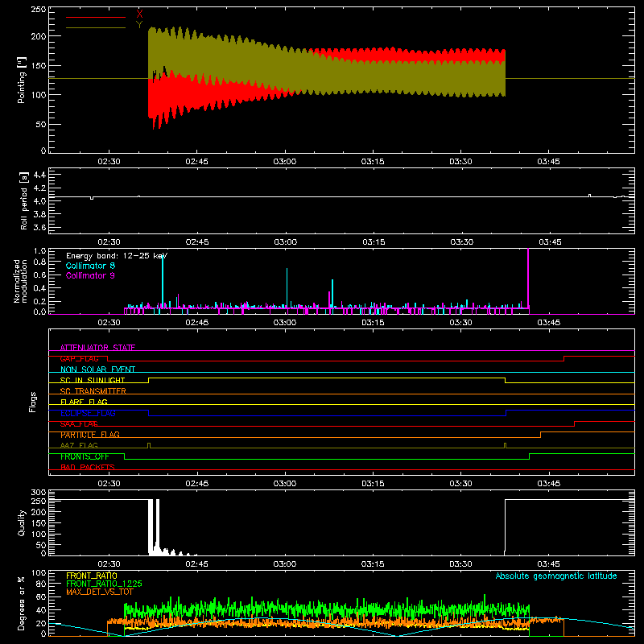Click the 'Degrees or %' axis label
The image size is (644, 644).
pos(22,603)
